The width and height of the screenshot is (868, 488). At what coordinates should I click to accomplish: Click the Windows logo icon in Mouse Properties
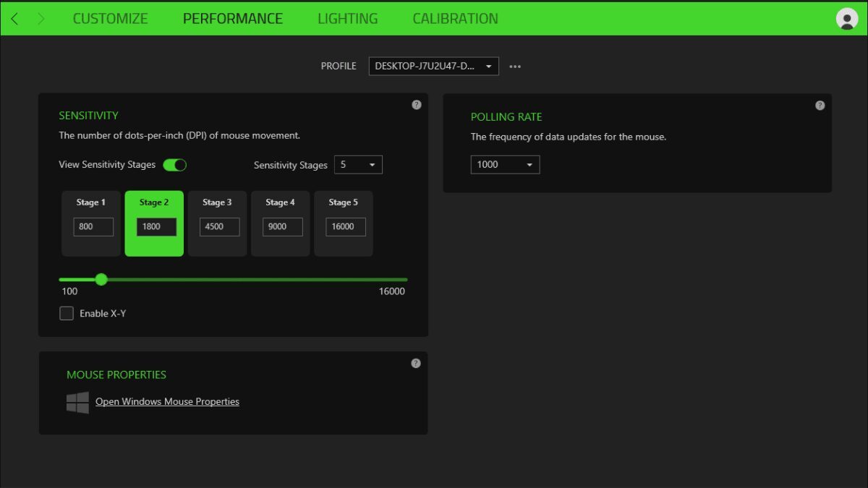point(77,403)
